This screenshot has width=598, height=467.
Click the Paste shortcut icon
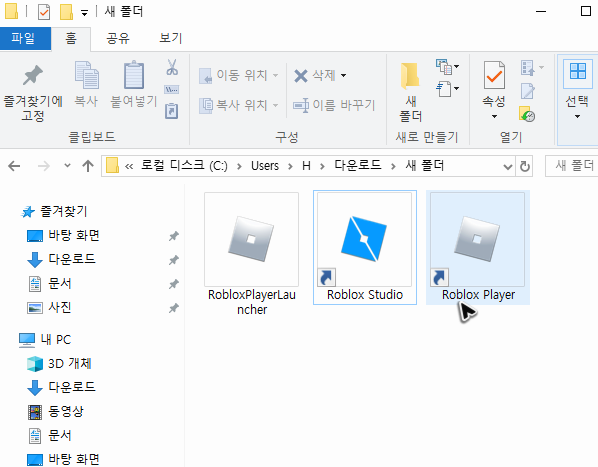click(172, 111)
